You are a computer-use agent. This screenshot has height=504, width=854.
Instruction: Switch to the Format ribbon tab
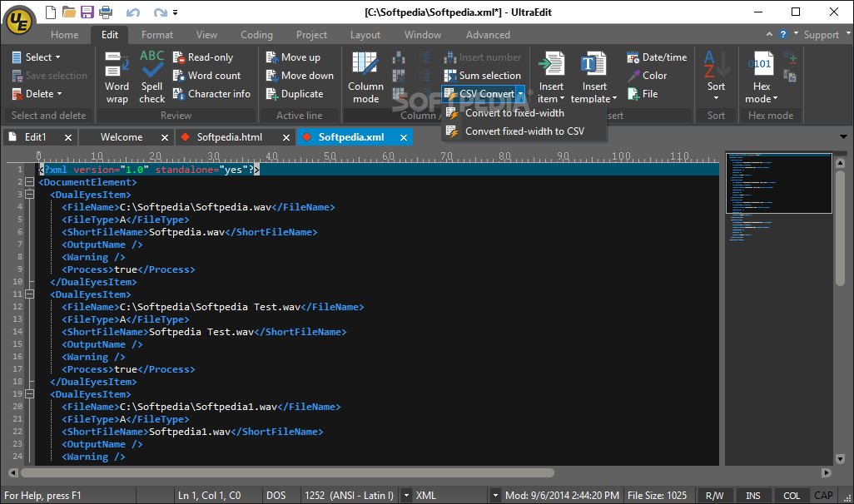(x=156, y=35)
